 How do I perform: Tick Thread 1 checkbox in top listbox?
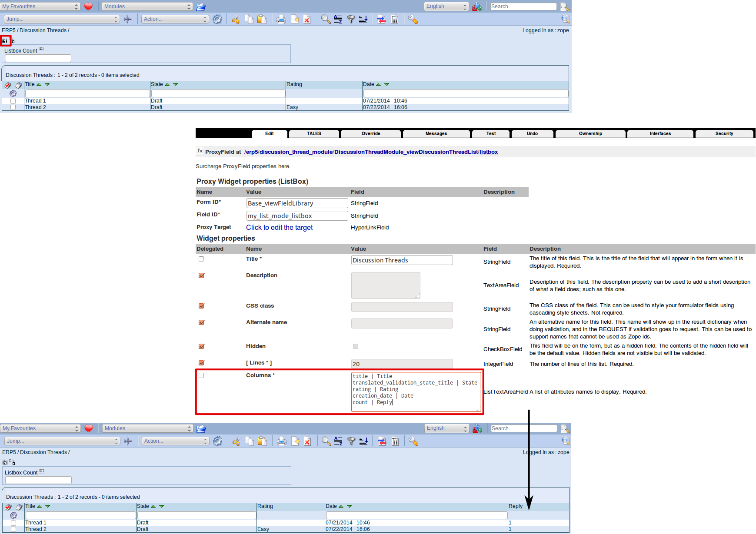coord(13,101)
